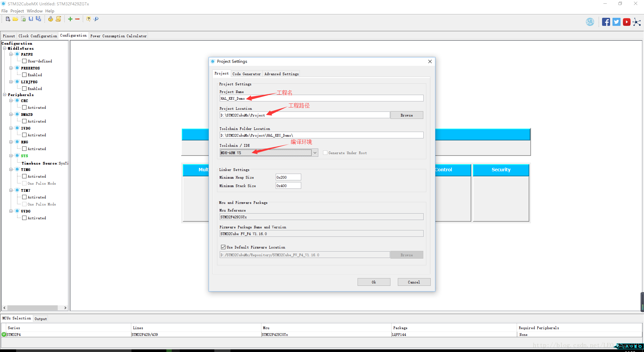Enable the FREERTOS Enabled checkbox
The width and height of the screenshot is (644, 352).
click(24, 75)
